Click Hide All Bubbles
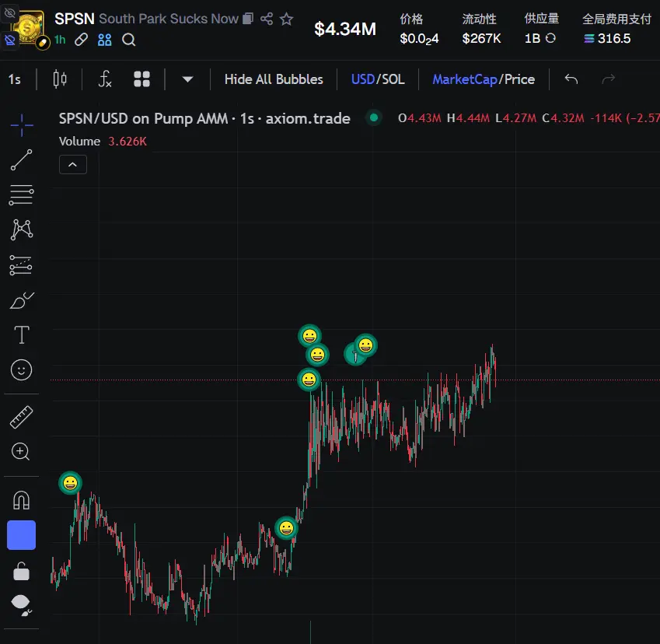The height and width of the screenshot is (644, 660). click(274, 79)
